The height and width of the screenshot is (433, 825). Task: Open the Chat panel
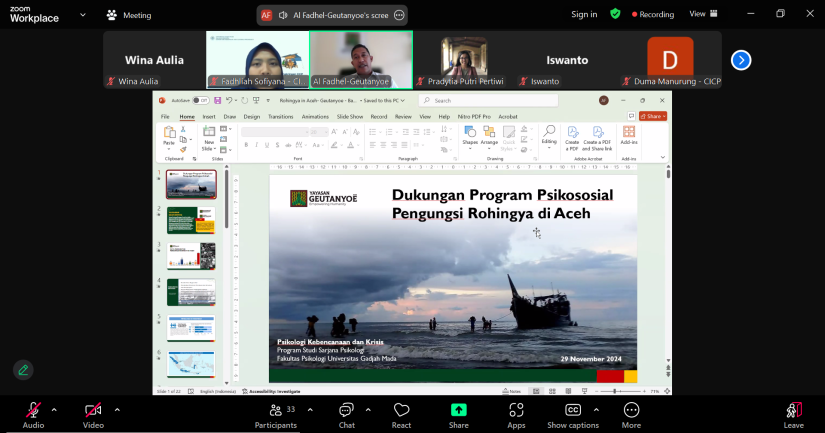[346, 410]
